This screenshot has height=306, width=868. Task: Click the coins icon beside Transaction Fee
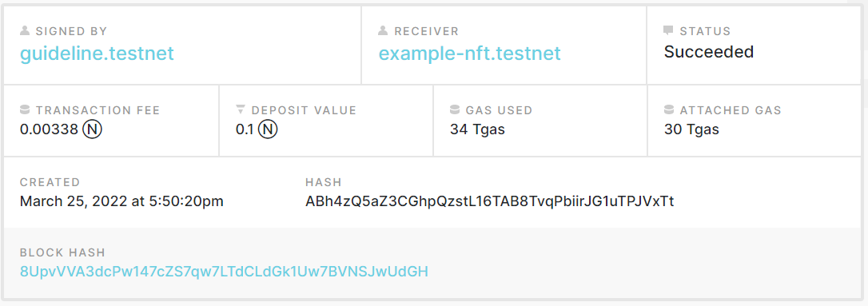(25, 110)
